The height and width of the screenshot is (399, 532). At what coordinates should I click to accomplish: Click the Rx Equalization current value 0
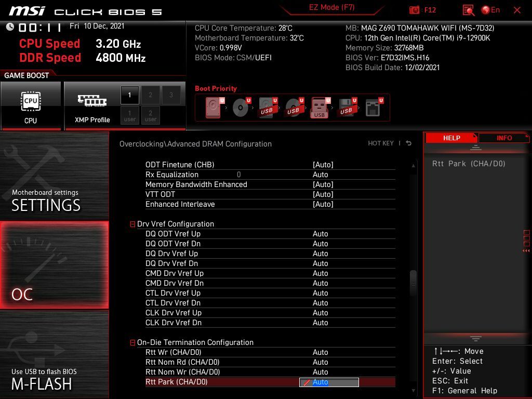pos(239,175)
